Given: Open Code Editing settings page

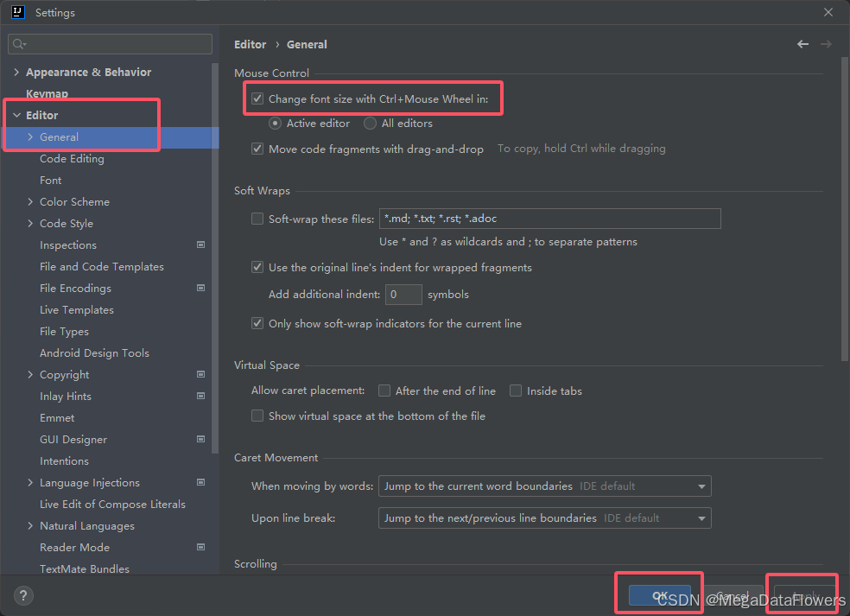Looking at the screenshot, I should [x=72, y=159].
